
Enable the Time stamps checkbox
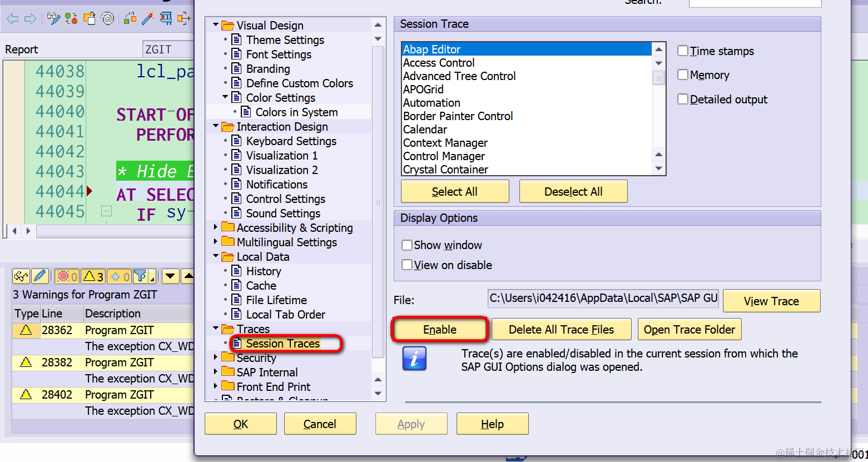click(x=683, y=51)
